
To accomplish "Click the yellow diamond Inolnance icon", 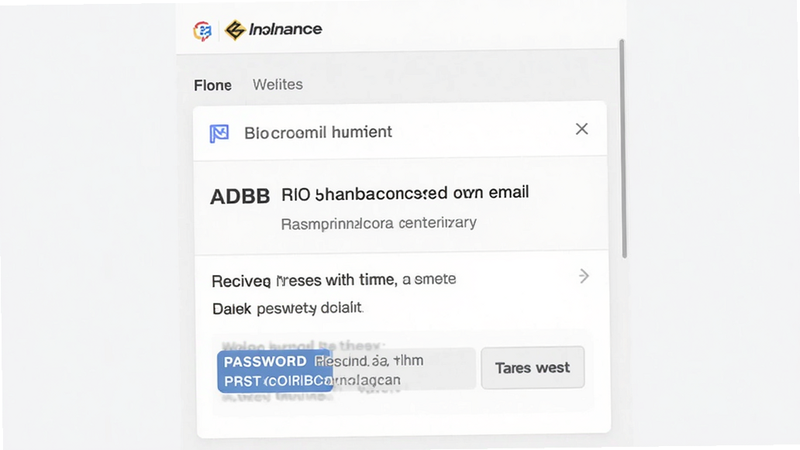I will coord(235,30).
